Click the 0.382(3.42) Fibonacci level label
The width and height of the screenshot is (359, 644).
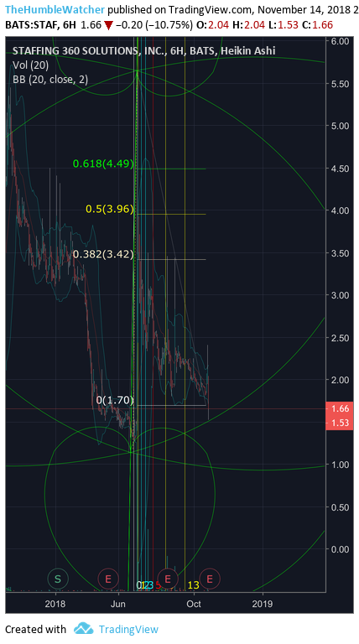click(103, 255)
